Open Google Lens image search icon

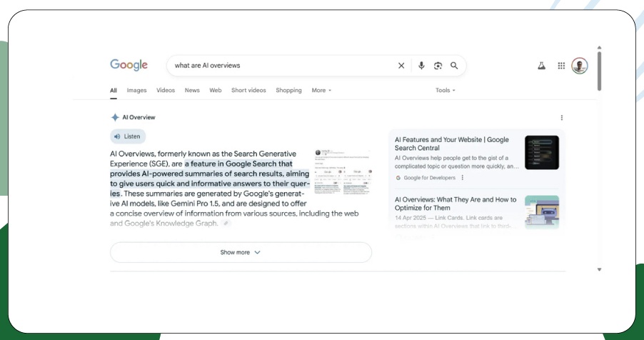point(438,66)
